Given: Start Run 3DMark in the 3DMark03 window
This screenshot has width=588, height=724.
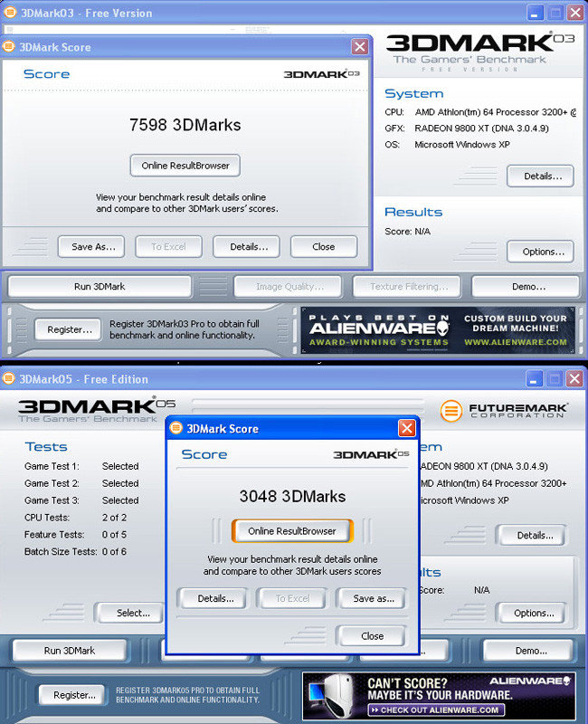Looking at the screenshot, I should [x=100, y=287].
